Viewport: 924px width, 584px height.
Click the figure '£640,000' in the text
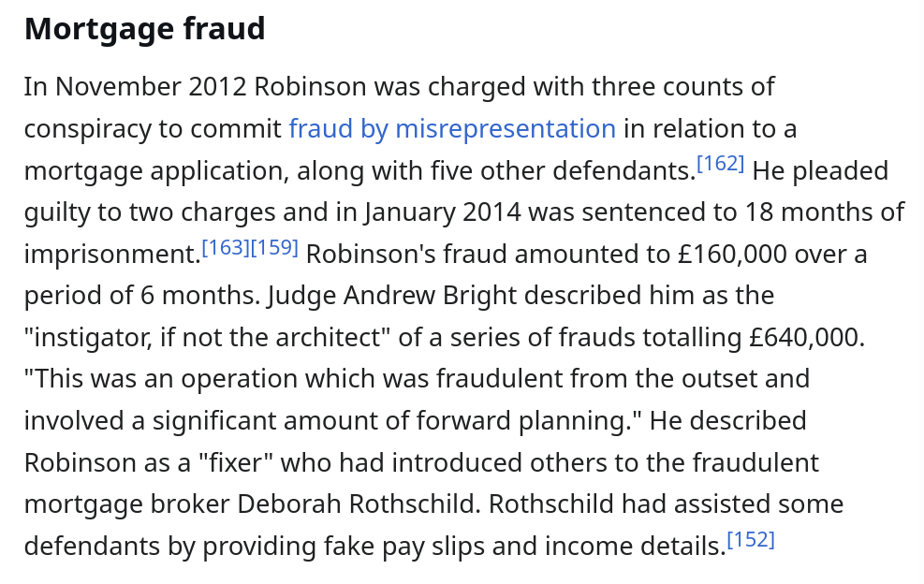pyautogui.click(x=806, y=337)
